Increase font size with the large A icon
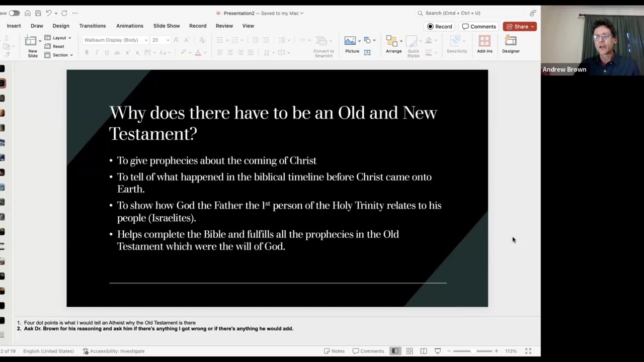 point(176,40)
